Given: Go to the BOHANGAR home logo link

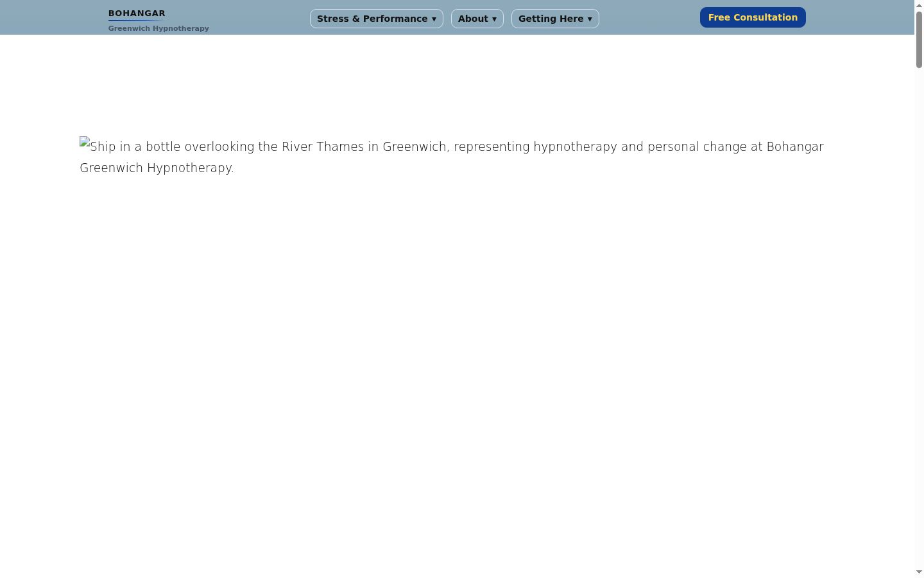Looking at the screenshot, I should point(137,13).
